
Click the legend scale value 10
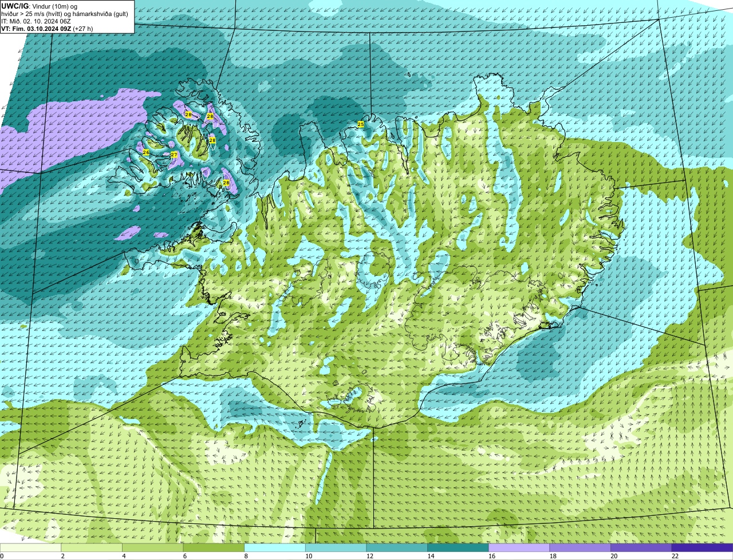(x=309, y=556)
